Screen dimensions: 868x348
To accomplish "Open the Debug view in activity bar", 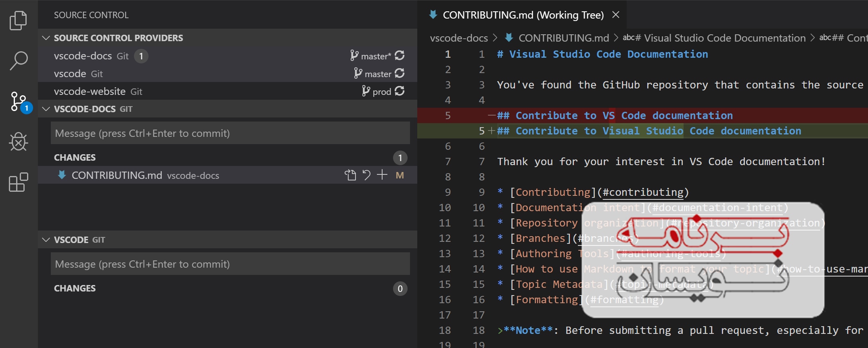I will (x=19, y=142).
